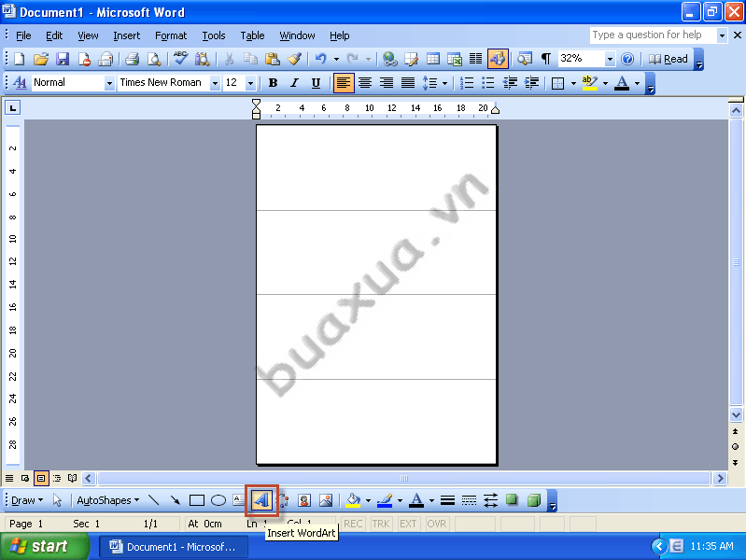Click the Paste clipboard icon
The image size is (746, 560).
(272, 59)
